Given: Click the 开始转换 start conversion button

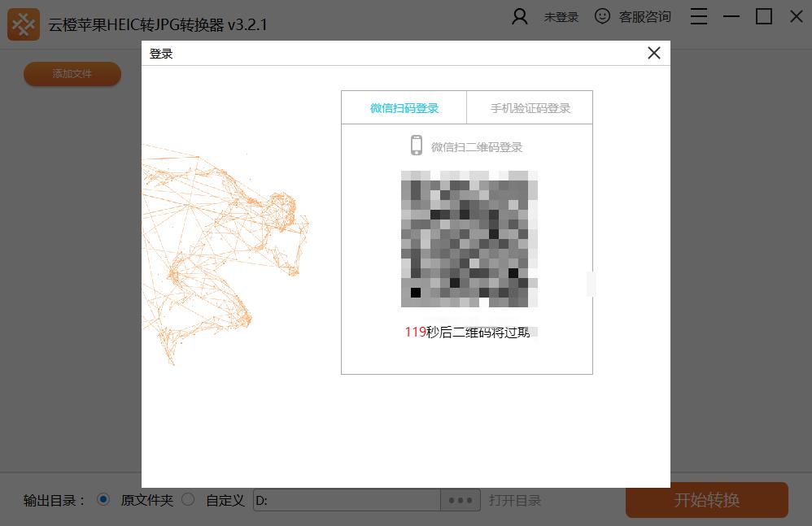Looking at the screenshot, I should click(707, 500).
